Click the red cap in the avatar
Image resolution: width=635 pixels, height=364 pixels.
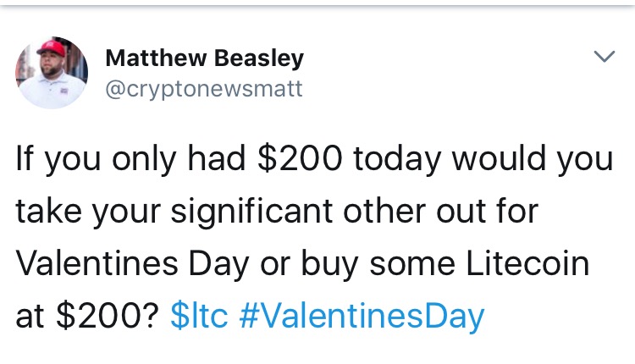(52, 48)
